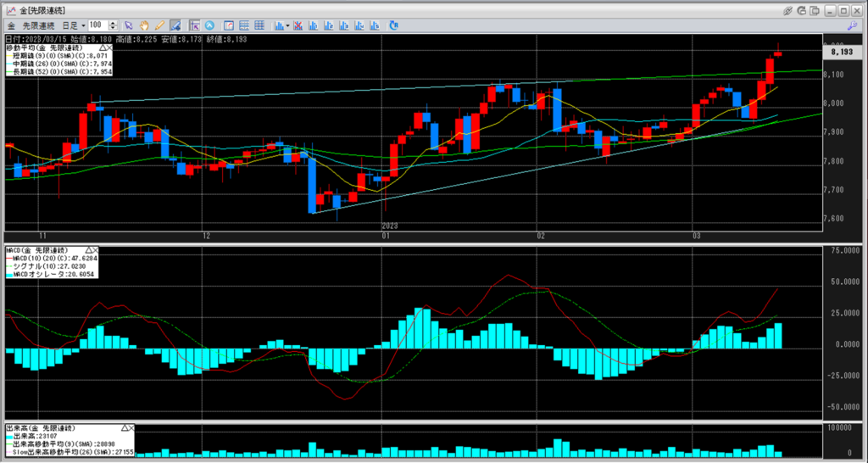Click the blue circular arrow icon
Viewport: 868px width, 463px height.
pyautogui.click(x=209, y=25)
